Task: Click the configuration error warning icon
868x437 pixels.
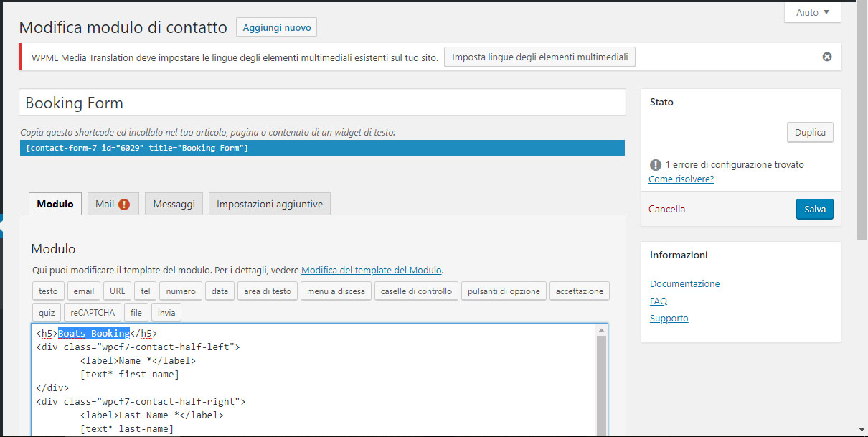Action: 655,164
